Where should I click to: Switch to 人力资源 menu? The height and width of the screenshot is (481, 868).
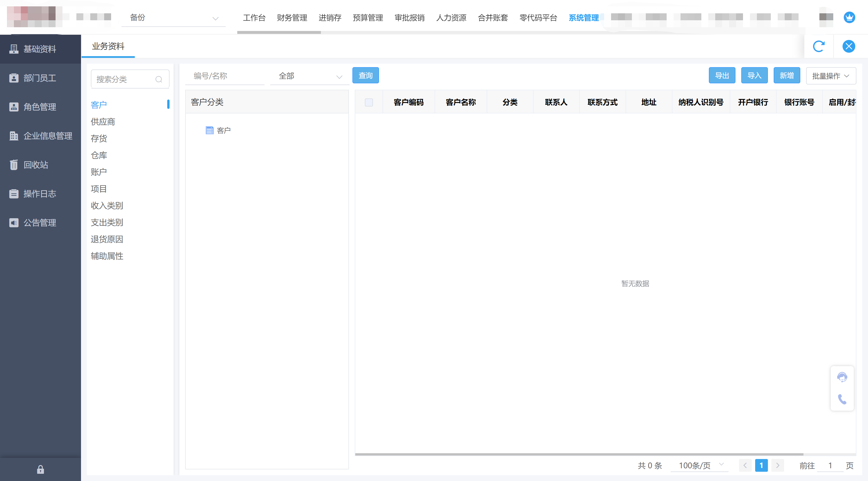pos(452,18)
